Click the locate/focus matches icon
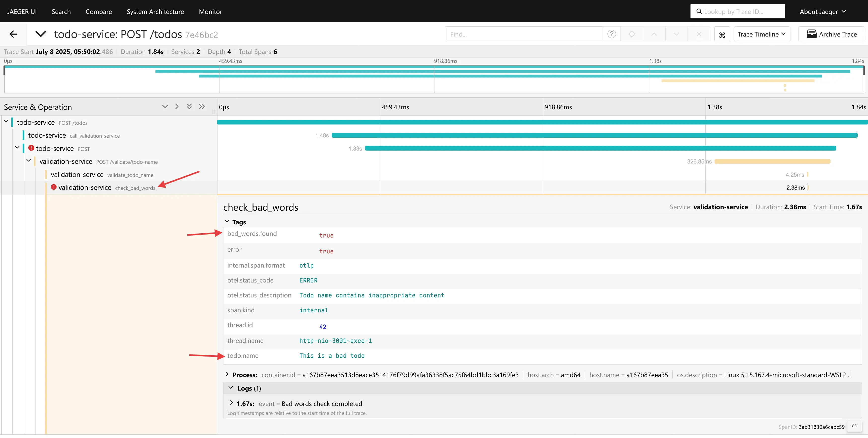The width and height of the screenshot is (868, 438). click(632, 34)
